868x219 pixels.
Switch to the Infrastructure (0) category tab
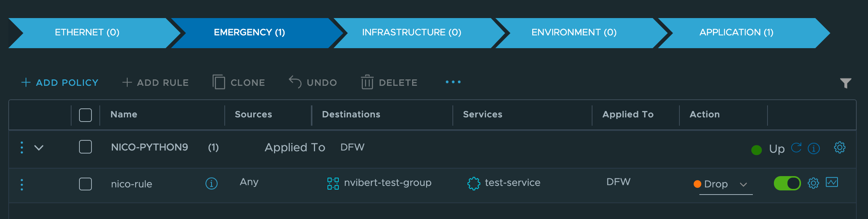click(411, 33)
